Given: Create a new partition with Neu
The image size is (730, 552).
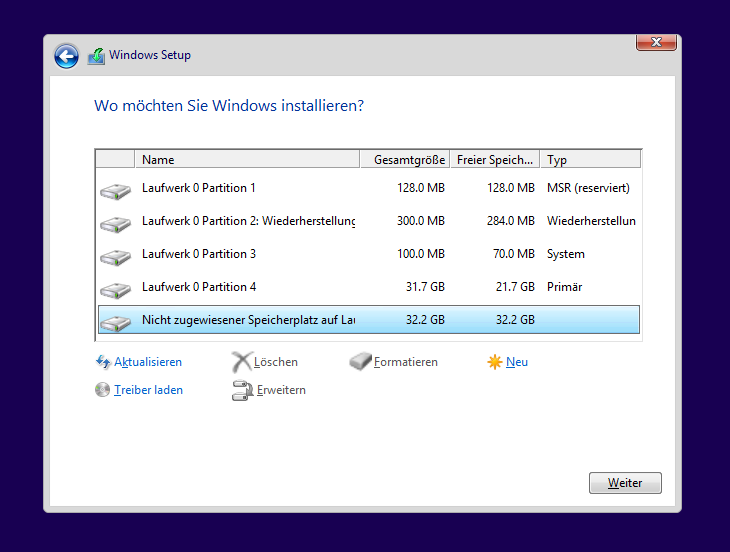Looking at the screenshot, I should click(x=517, y=362).
